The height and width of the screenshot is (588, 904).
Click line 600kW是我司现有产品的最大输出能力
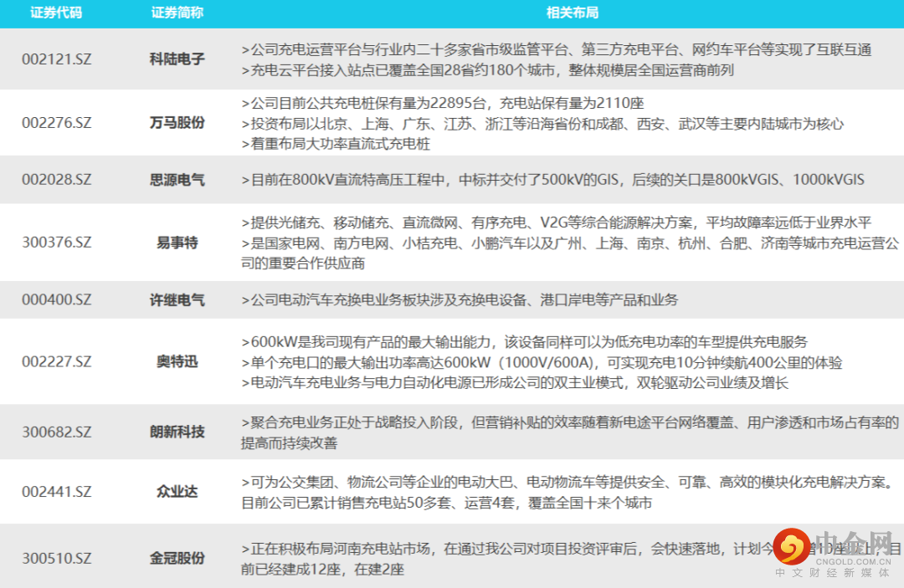(525, 342)
